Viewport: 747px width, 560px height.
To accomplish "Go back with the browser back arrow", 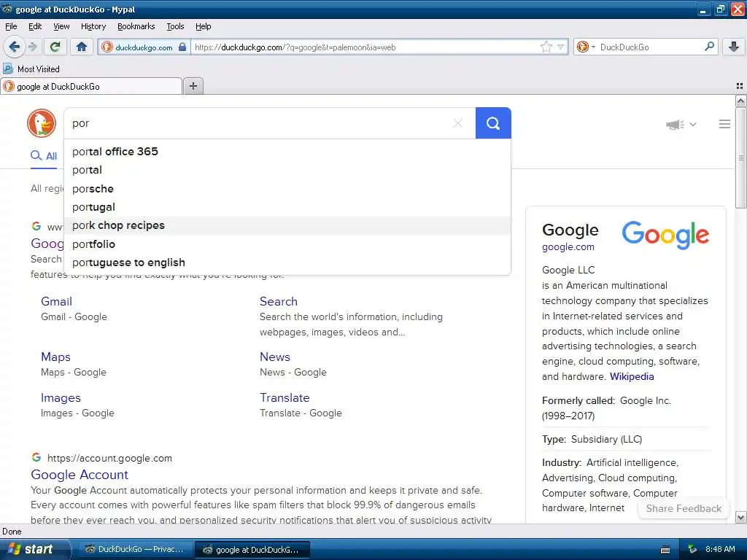I will (15, 47).
